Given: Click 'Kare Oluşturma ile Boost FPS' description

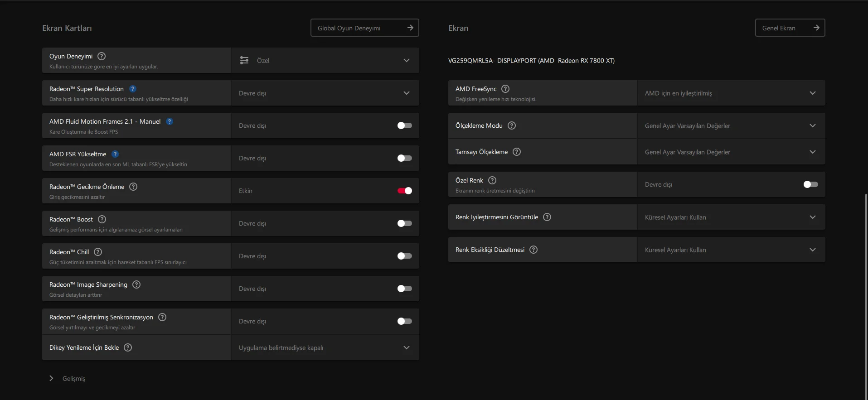Looking at the screenshot, I should (84, 132).
